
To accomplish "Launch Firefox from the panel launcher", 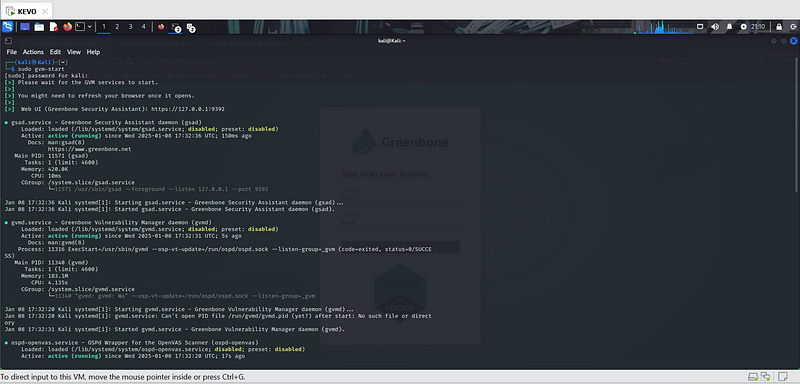I will click(67, 27).
